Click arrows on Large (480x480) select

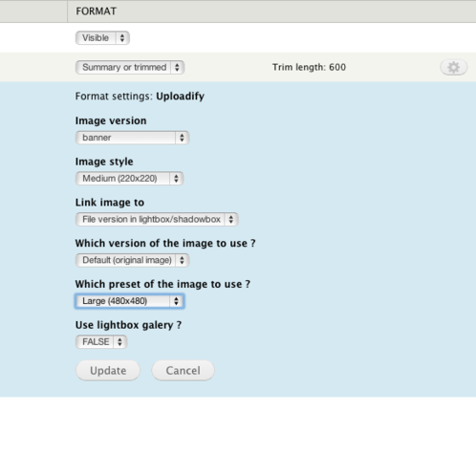click(176, 301)
